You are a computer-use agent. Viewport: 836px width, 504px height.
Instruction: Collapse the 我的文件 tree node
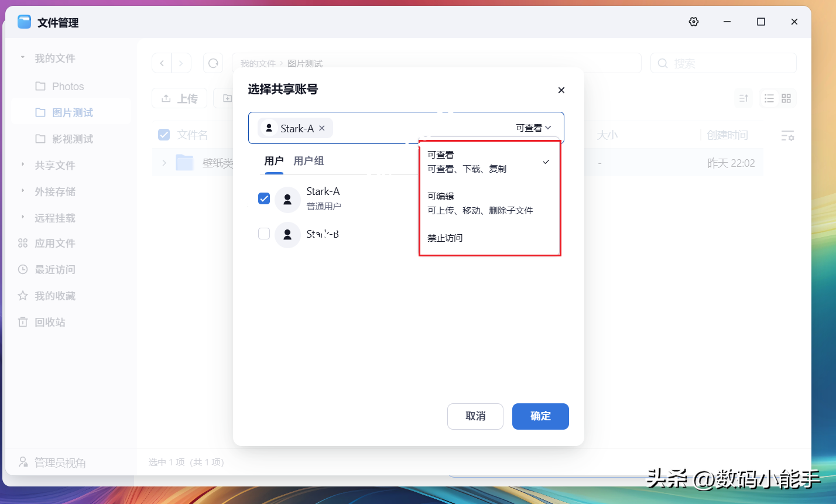point(23,58)
